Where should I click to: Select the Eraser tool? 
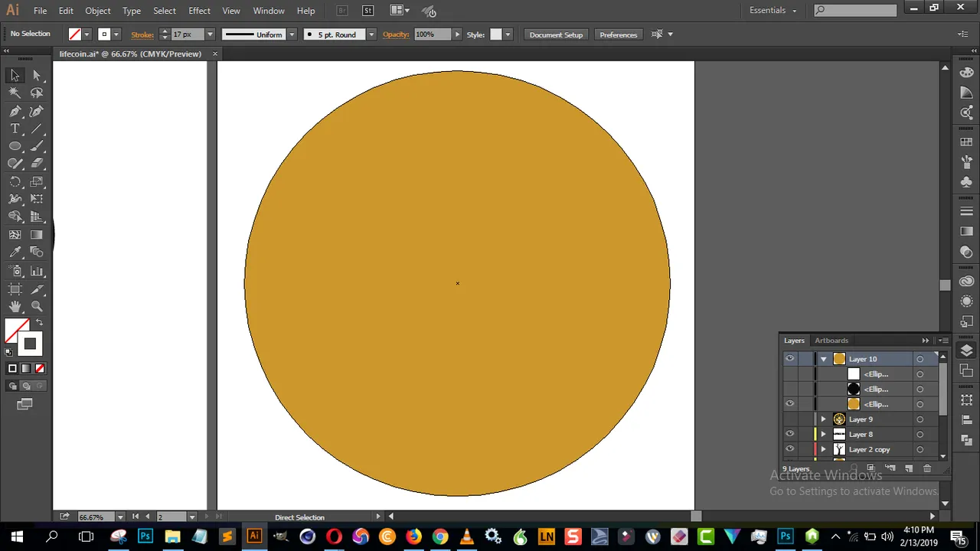[x=37, y=163]
